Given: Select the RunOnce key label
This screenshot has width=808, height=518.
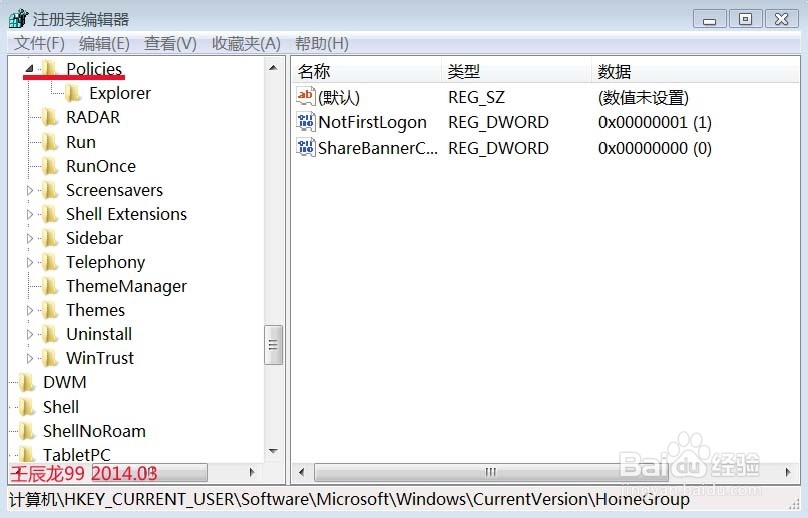Looking at the screenshot, I should 101,166.
